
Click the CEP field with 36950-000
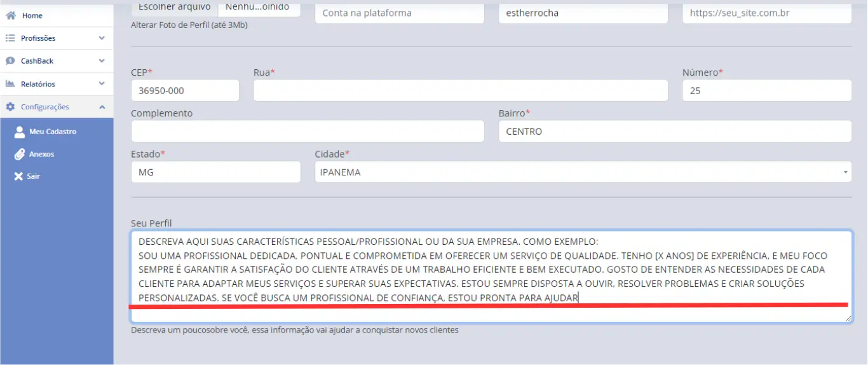[185, 90]
